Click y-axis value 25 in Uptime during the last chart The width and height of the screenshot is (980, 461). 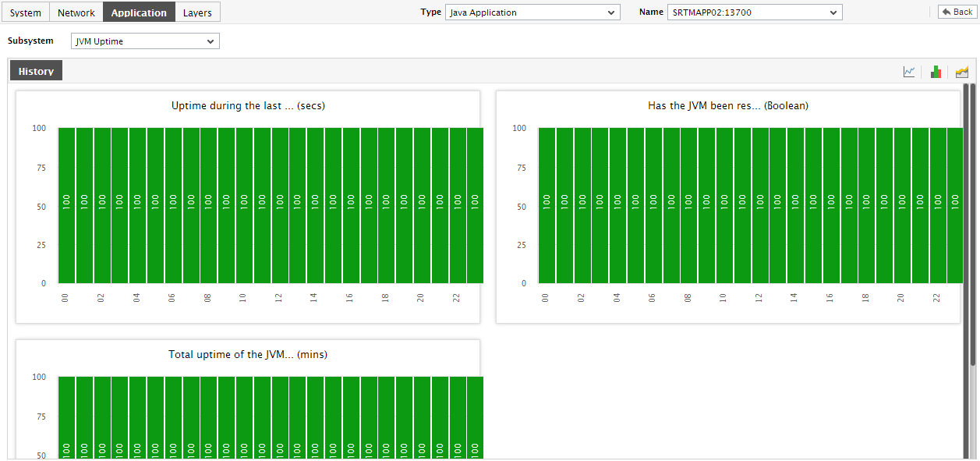[x=41, y=245]
